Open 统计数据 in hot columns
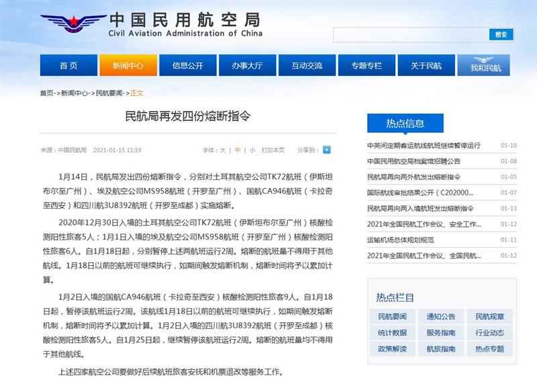Image resolution: width=537 pixels, height=392 pixels. [392, 333]
